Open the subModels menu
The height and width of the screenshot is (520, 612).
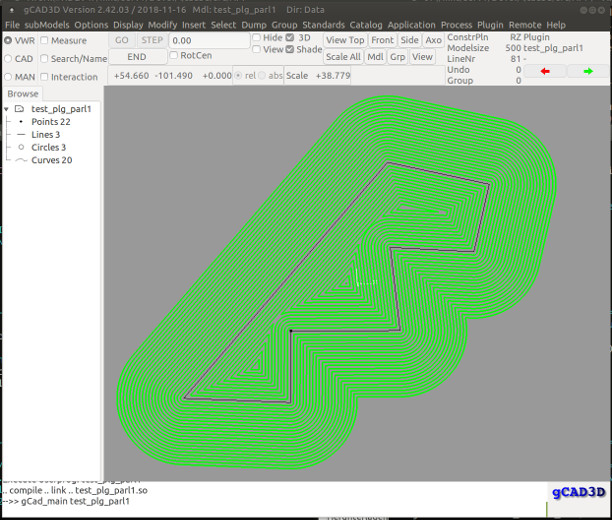47,25
